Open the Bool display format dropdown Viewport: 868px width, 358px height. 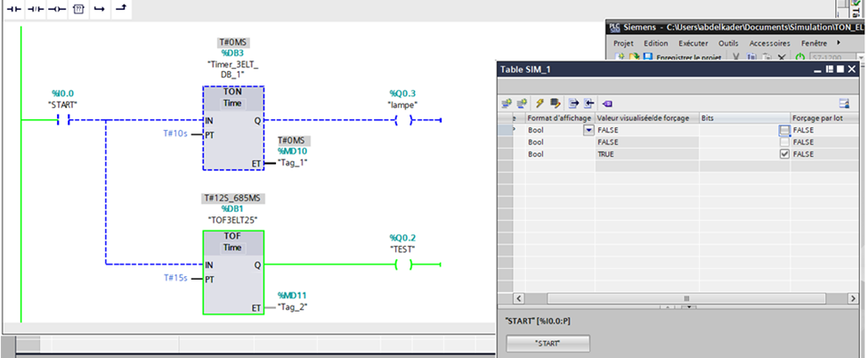click(x=588, y=130)
